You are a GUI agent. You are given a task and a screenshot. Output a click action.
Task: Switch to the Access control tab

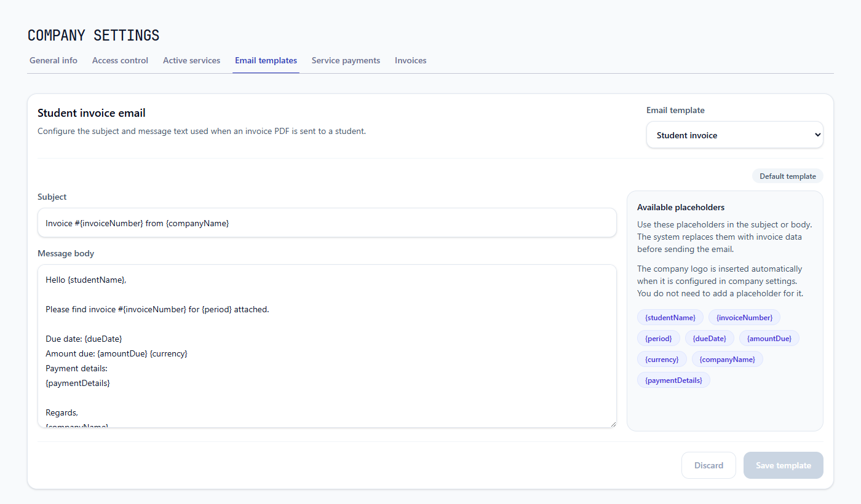[120, 60]
